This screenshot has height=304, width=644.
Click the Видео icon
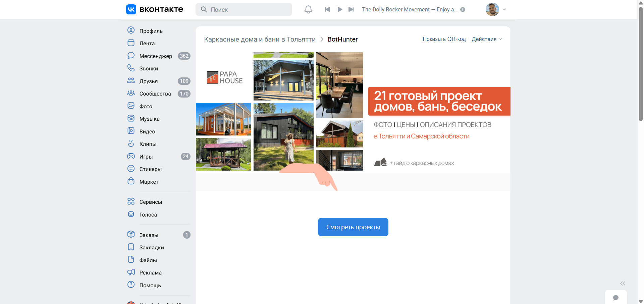coord(131,131)
